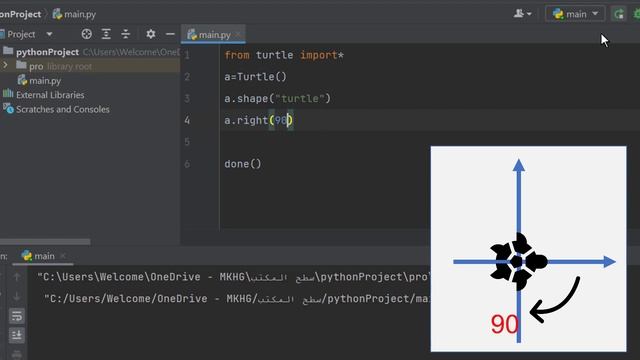Viewport: 640px width, 360px height.
Task: Click the Project panel horizontal scrollbar
Action: (45, 242)
